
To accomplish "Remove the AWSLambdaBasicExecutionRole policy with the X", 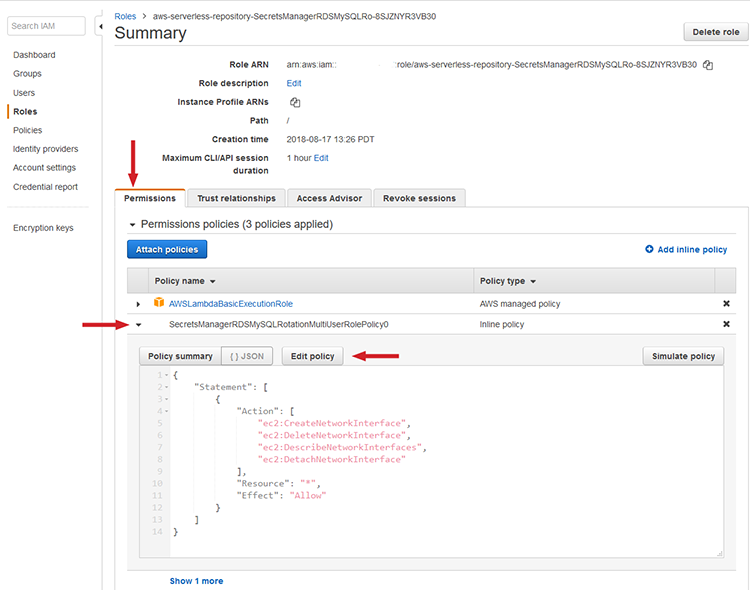I will click(x=726, y=303).
